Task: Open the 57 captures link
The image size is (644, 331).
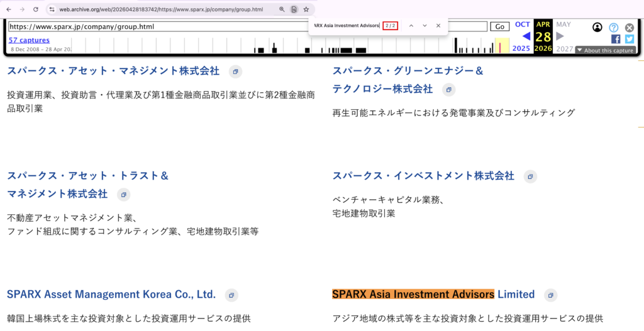Action: [29, 40]
